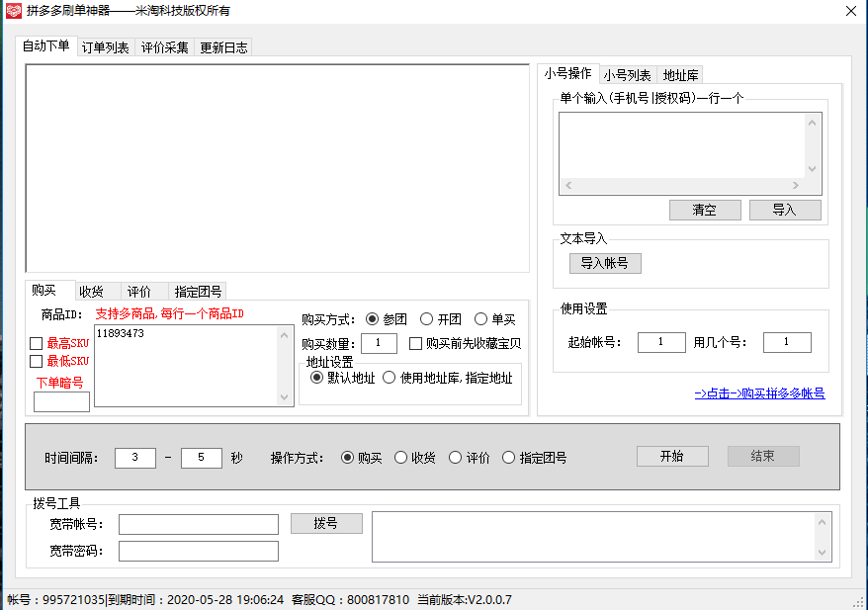Image resolution: width=868 pixels, height=610 pixels.
Task: Click the minimum time interval field showing 3
Action: tap(135, 458)
